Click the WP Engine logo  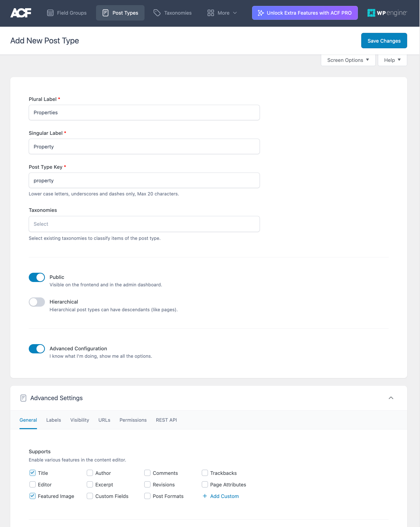[x=387, y=13]
